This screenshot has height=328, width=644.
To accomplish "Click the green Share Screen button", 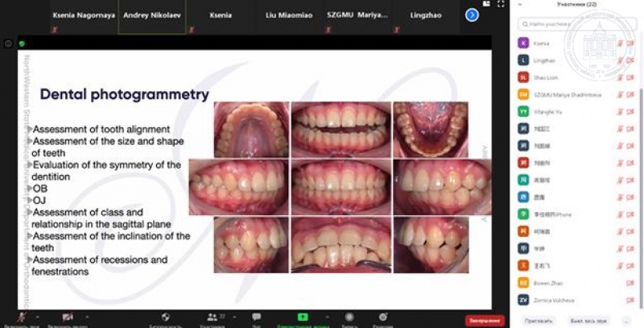I will [303, 317].
